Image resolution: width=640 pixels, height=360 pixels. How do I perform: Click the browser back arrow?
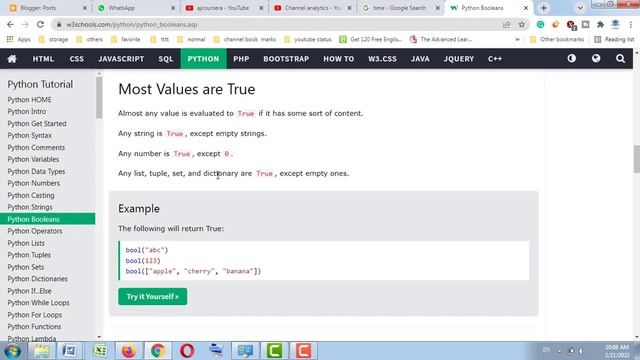pyautogui.click(x=10, y=24)
